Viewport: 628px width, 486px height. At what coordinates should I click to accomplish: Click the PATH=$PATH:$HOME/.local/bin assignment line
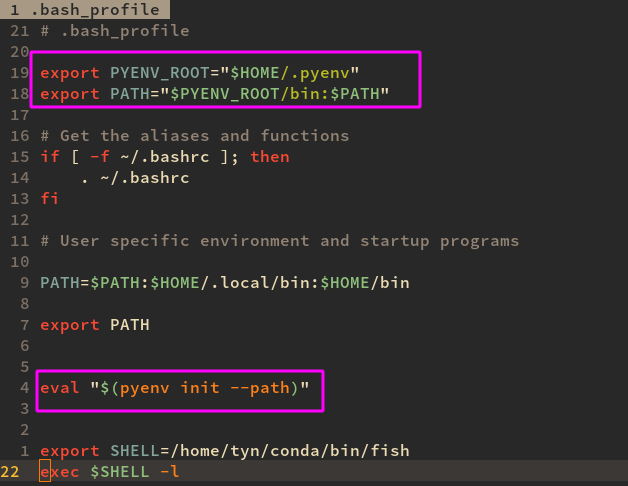point(225,283)
